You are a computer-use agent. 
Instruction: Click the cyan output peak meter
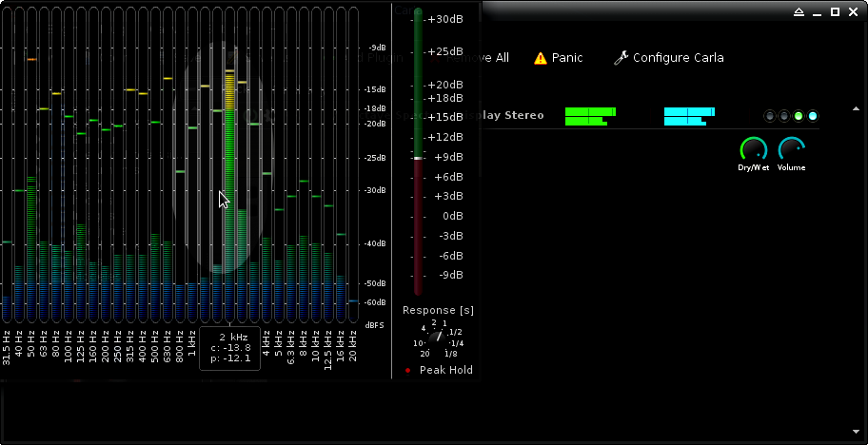pyautogui.click(x=689, y=117)
